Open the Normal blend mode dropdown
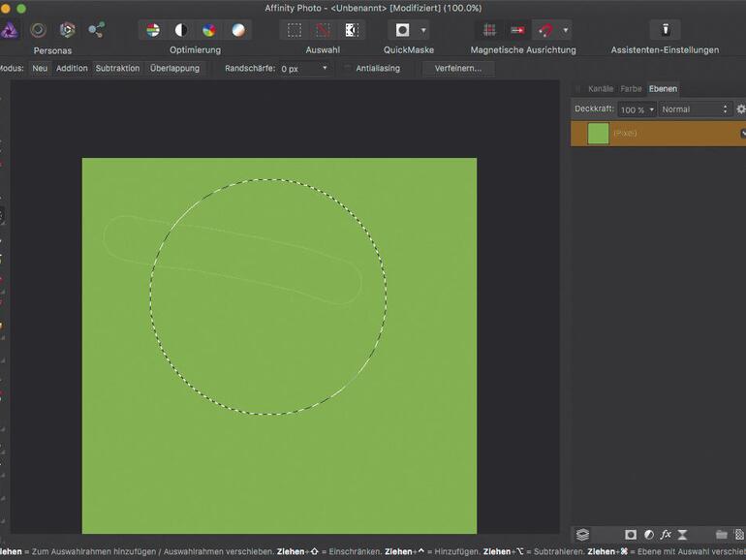 pos(694,109)
